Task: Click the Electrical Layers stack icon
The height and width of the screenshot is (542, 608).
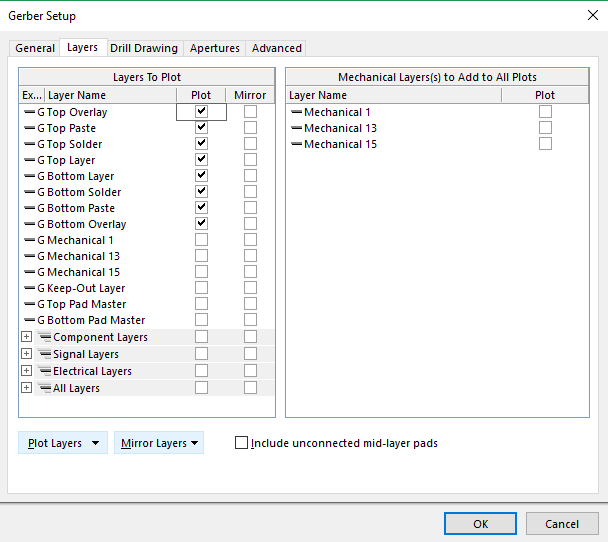Action: click(x=44, y=371)
